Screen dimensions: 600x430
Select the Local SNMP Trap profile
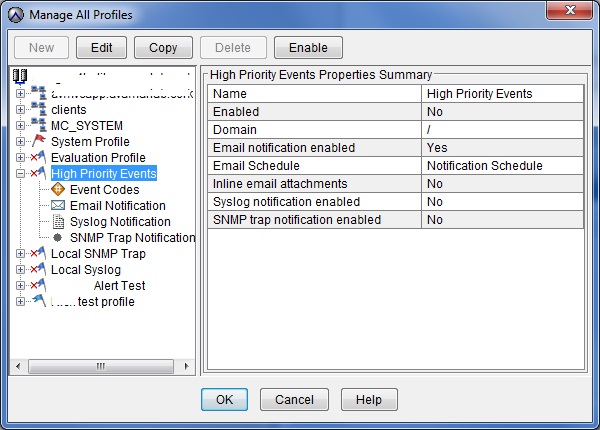(x=98, y=254)
